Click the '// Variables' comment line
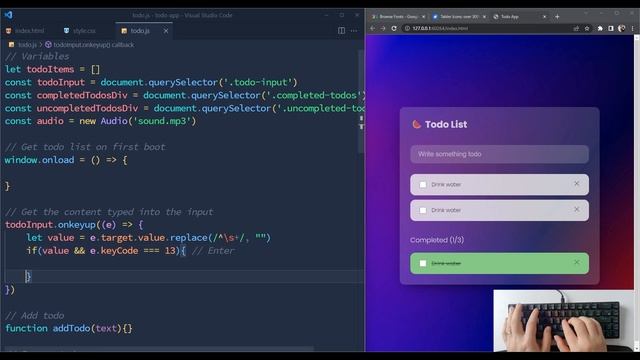Image resolution: width=640 pixels, height=360 pixels. click(37, 56)
